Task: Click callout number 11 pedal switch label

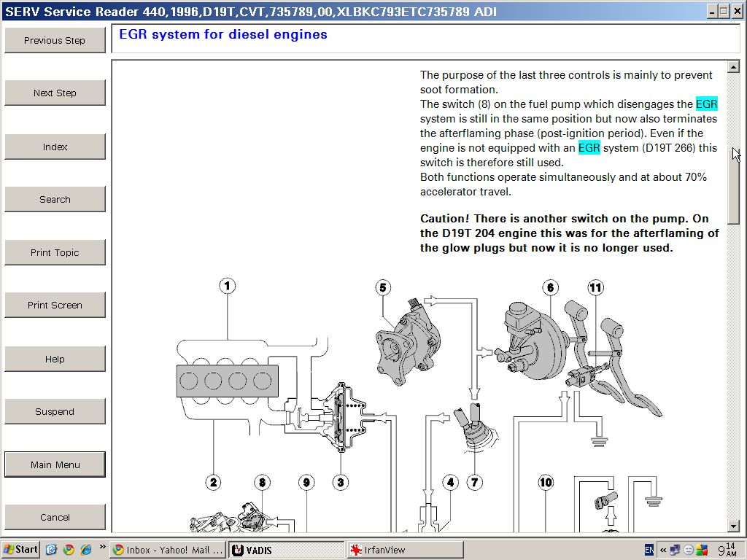Action: (595, 287)
